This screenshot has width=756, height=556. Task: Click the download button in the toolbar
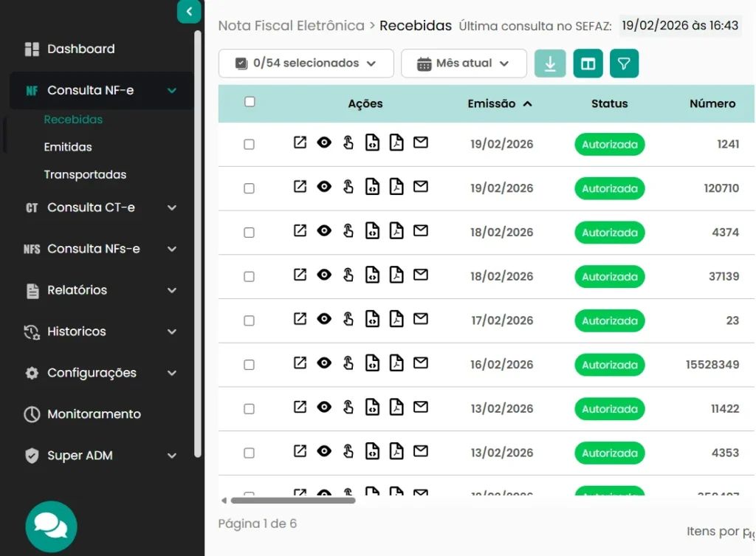(550, 64)
